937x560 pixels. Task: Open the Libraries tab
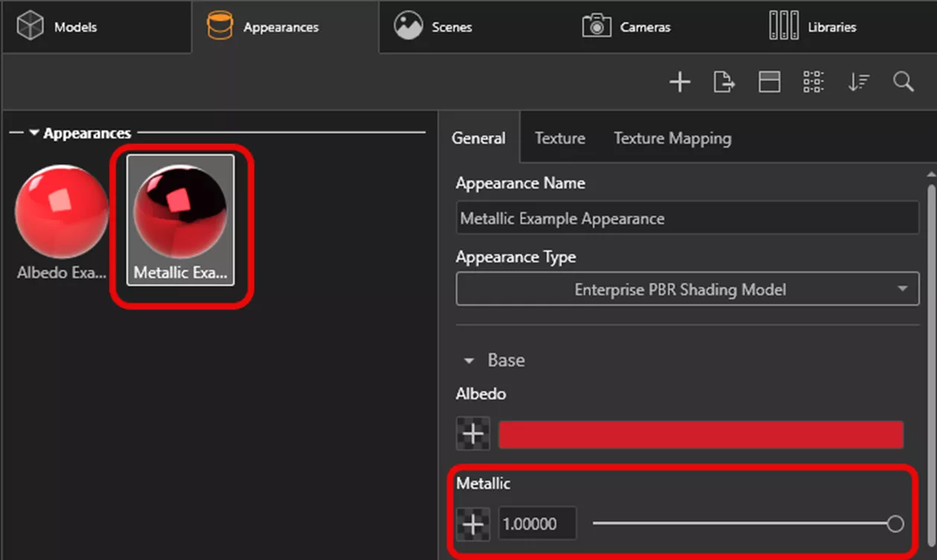[813, 28]
